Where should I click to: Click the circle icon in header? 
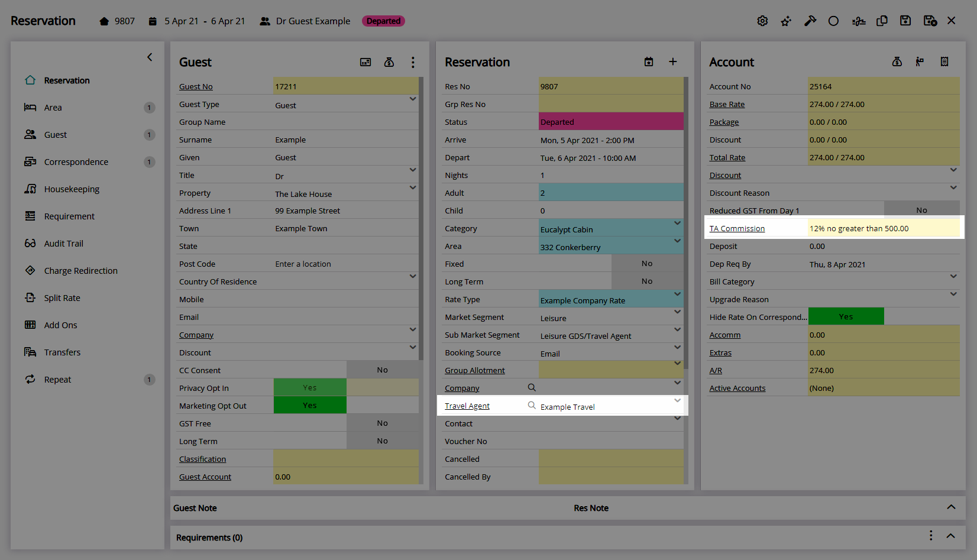(x=833, y=21)
